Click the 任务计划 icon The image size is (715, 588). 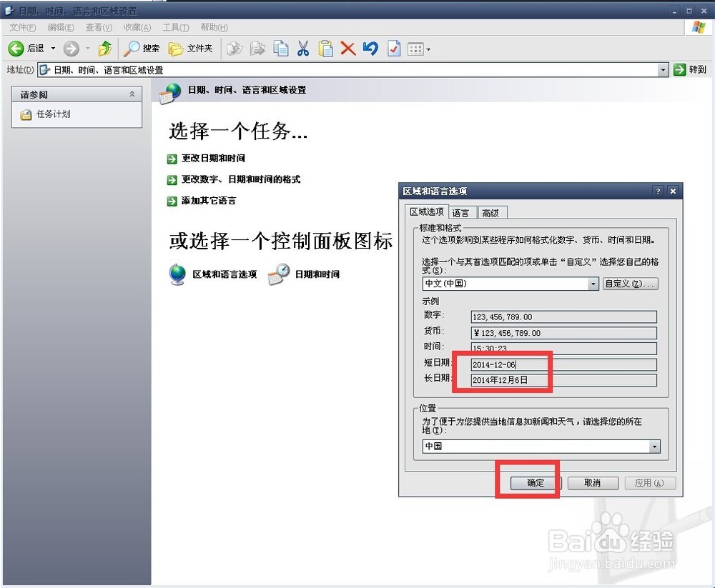click(x=26, y=114)
